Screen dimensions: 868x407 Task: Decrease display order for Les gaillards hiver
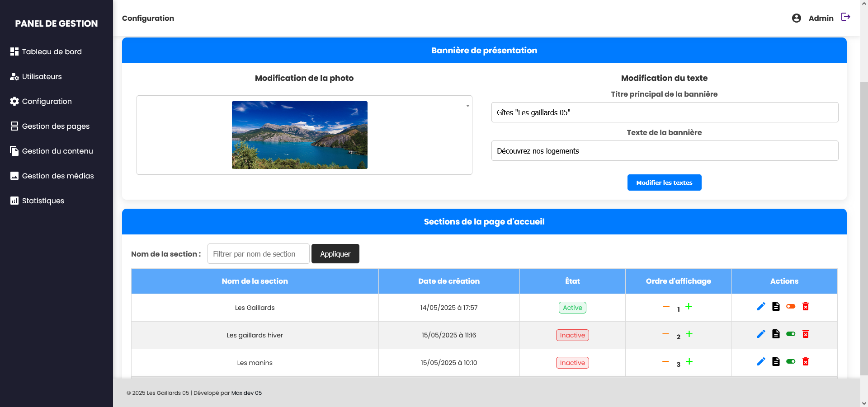click(x=666, y=334)
